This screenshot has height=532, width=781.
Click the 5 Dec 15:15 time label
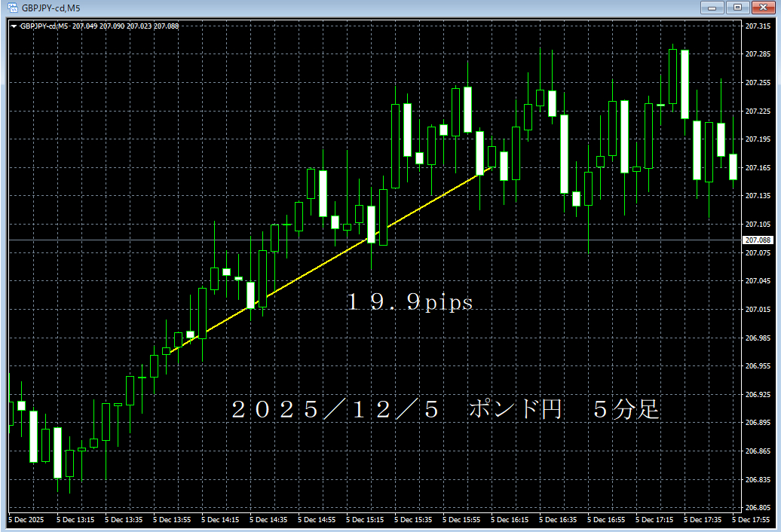point(363,520)
